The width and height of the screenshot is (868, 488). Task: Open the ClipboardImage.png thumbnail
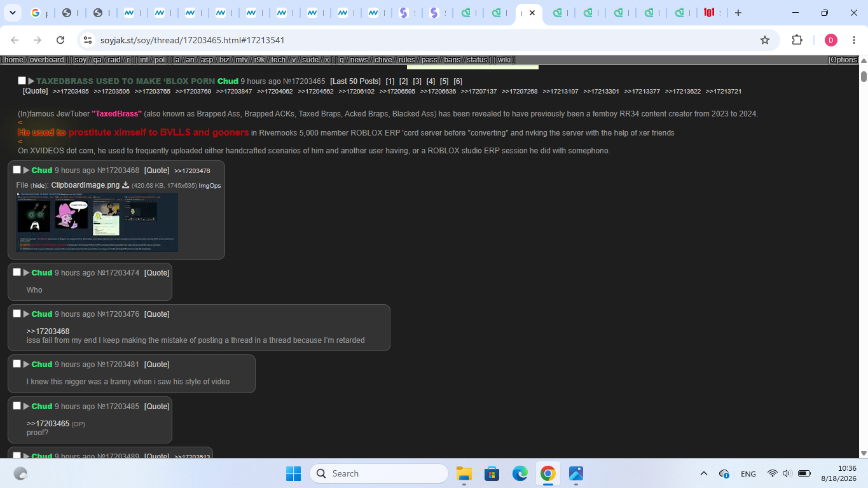pos(97,222)
